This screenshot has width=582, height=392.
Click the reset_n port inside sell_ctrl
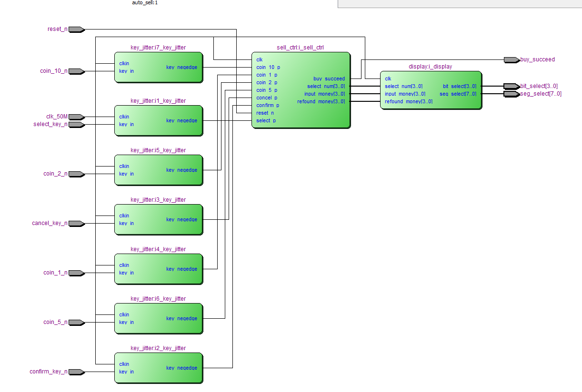(265, 113)
